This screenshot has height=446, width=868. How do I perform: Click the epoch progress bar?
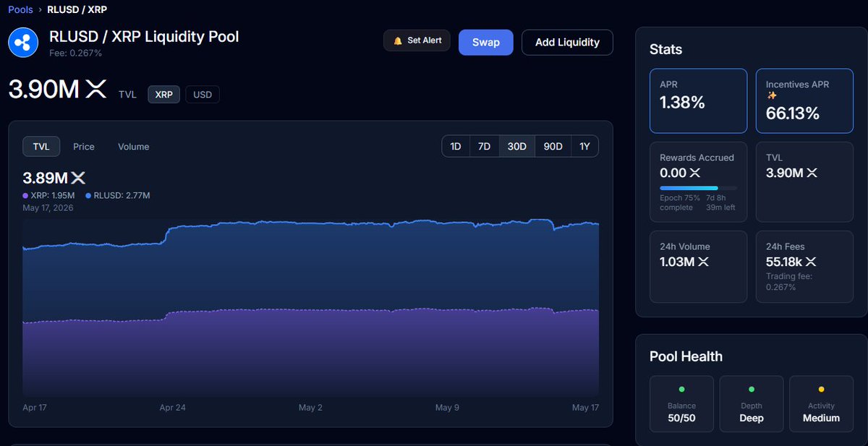coord(698,188)
